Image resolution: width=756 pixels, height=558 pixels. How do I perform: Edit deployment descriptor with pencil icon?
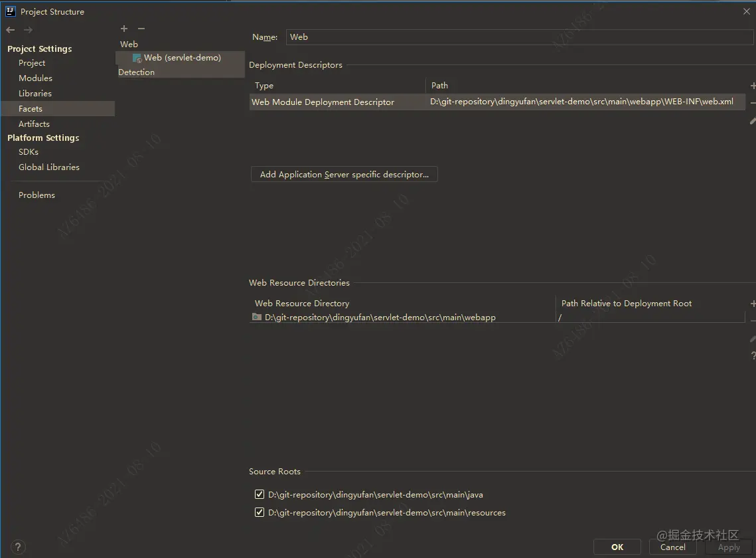click(753, 121)
